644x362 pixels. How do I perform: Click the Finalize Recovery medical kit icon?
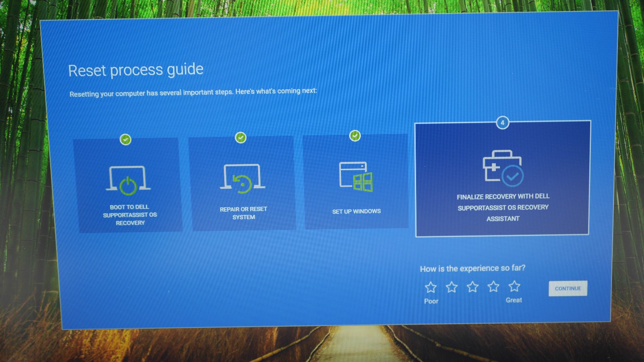[503, 168]
